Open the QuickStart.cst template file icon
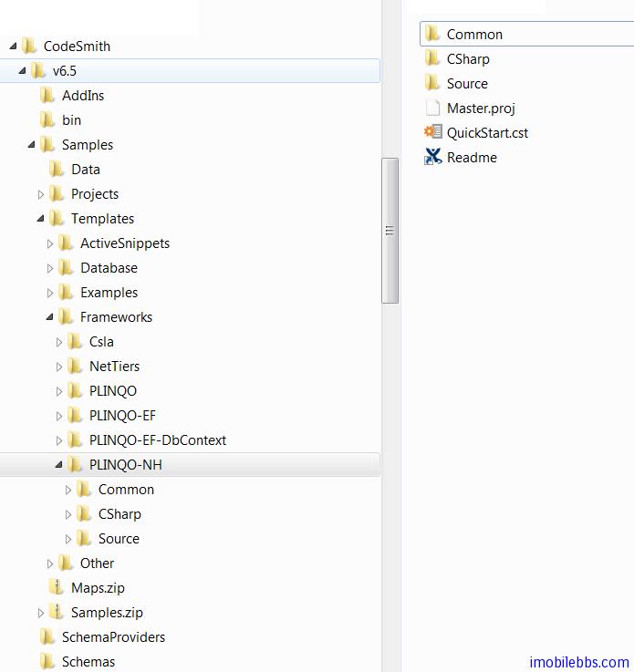The image size is (634, 672). 433,133
